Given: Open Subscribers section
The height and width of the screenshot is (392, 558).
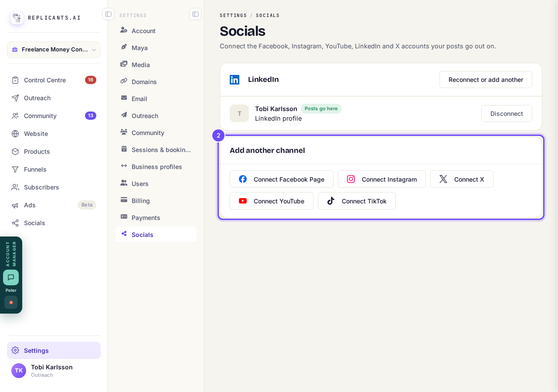Looking at the screenshot, I should point(54,187).
